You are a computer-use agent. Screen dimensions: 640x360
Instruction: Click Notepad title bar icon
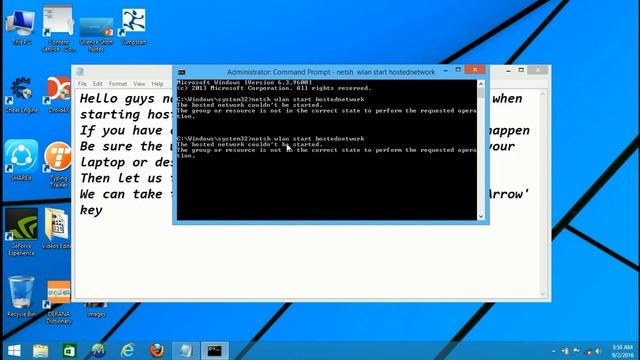coord(80,71)
